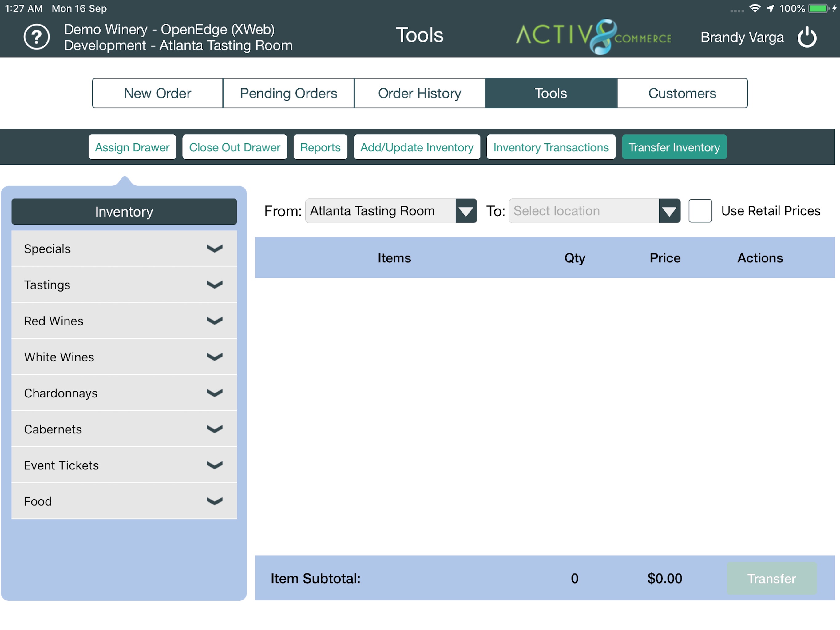Viewport: 840px width, 630px height.
Task: Switch to the Pending Orders tab
Action: coord(289,94)
